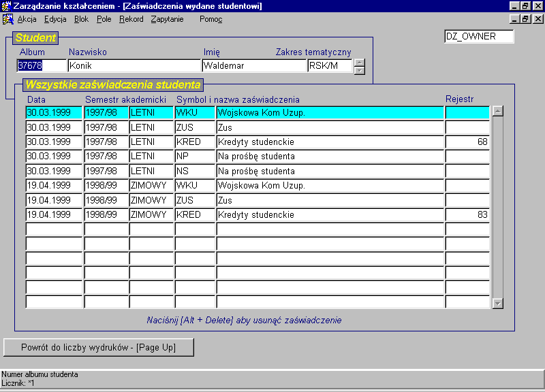The height and width of the screenshot is (392, 545).
Task: Click the application icon in title bar
Action: click(6, 6)
